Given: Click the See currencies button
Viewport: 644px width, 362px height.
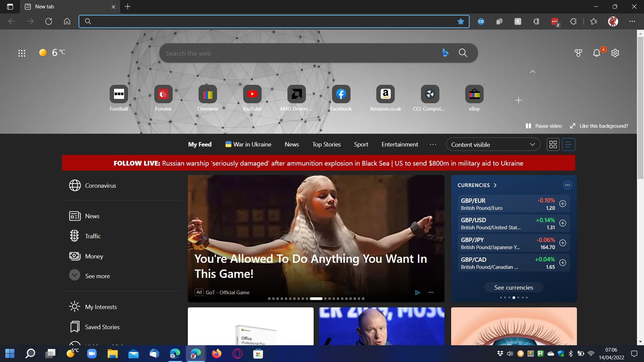Looking at the screenshot, I should coord(513,287).
